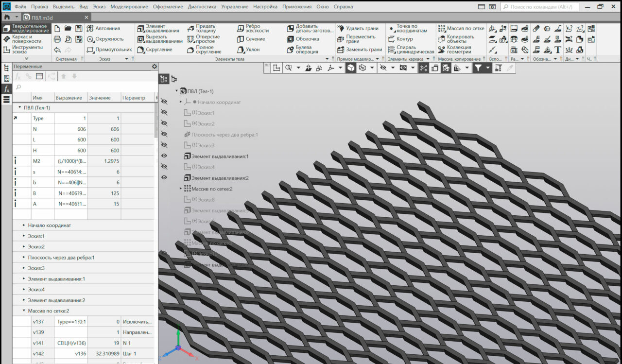
Task: Click Элемент выдавливания extrude tool
Action: [x=158, y=28]
